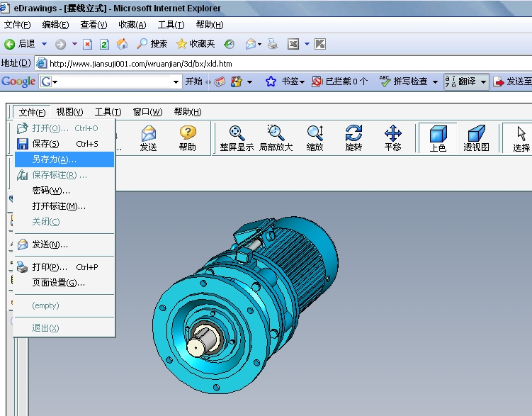The width and height of the screenshot is (532, 416).
Task: Click the IE Stop loading icon
Action: click(x=88, y=44)
